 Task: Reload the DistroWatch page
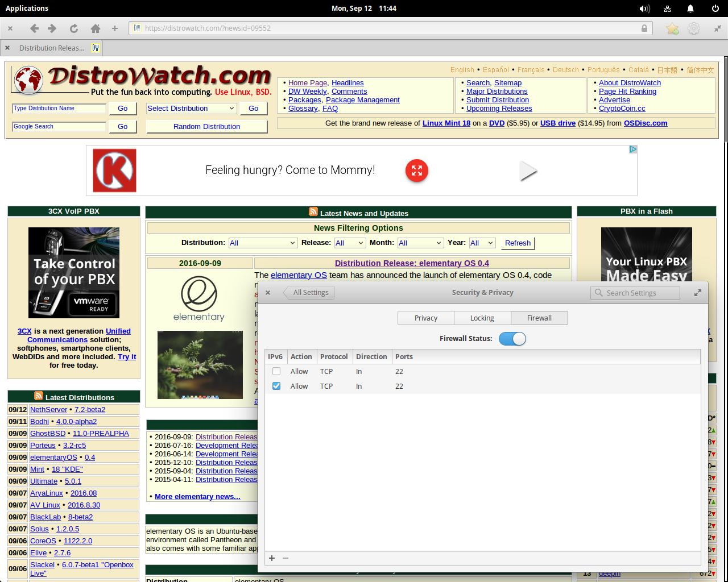pyautogui.click(x=74, y=28)
